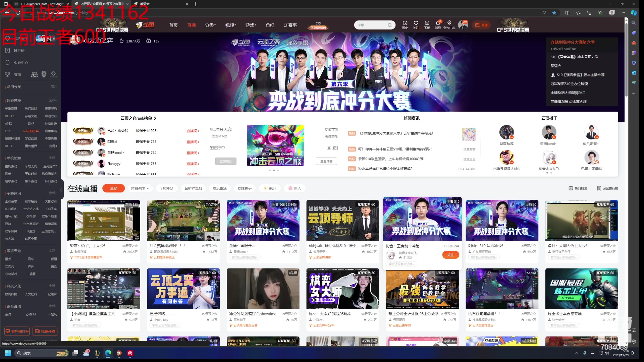
Task: Expand the 常用分类 section with 展开
Action: pos(54,86)
